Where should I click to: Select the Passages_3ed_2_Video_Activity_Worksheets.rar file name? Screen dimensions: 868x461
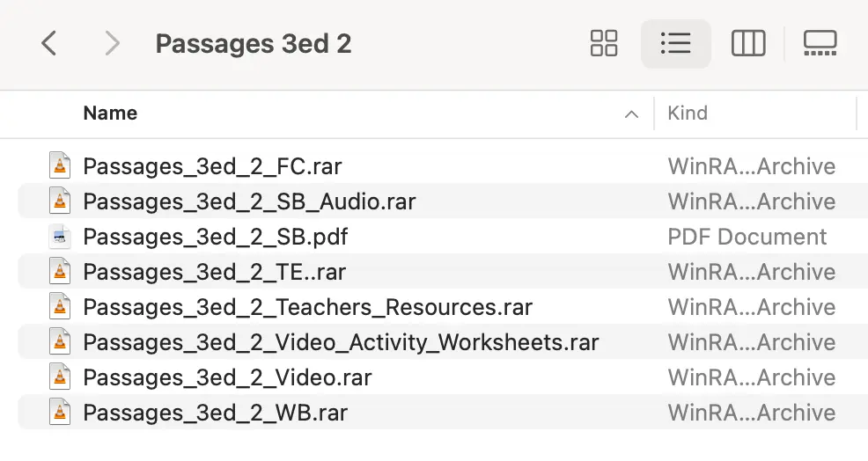point(341,342)
